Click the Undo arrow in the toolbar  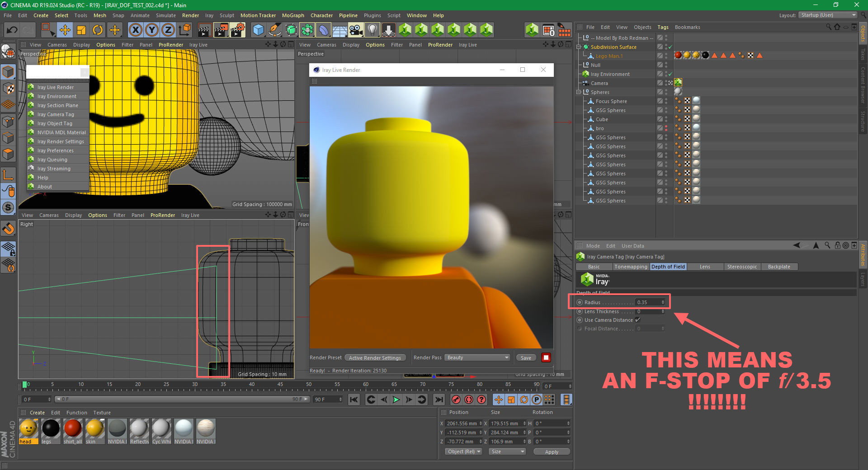click(12, 30)
